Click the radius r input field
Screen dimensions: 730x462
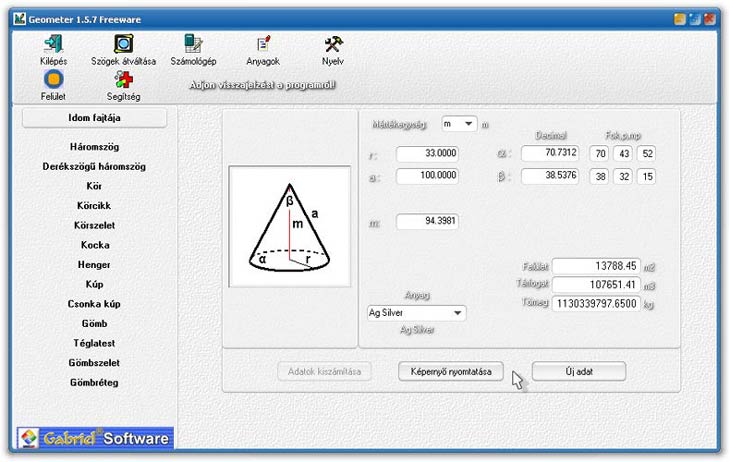pos(428,154)
